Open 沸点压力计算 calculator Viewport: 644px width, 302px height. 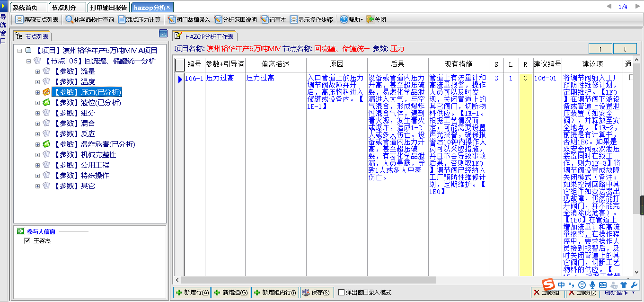click(x=140, y=20)
